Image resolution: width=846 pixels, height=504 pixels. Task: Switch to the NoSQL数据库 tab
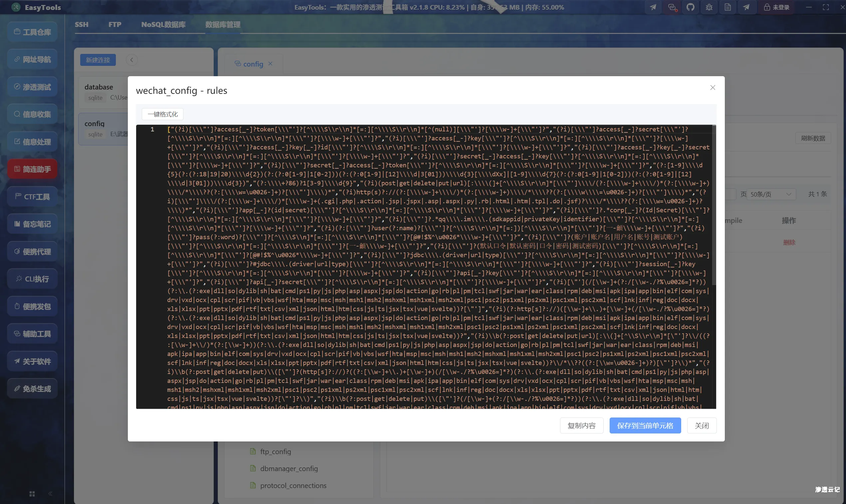(163, 25)
